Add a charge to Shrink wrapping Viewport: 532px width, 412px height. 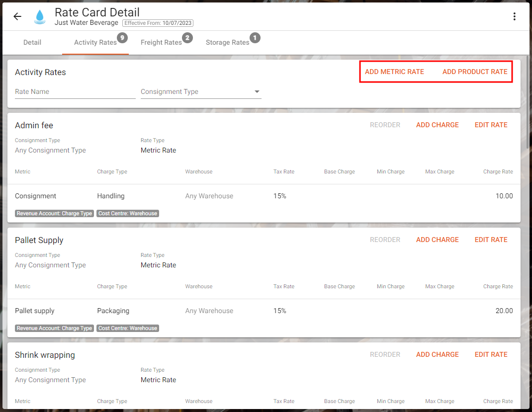[438, 354]
